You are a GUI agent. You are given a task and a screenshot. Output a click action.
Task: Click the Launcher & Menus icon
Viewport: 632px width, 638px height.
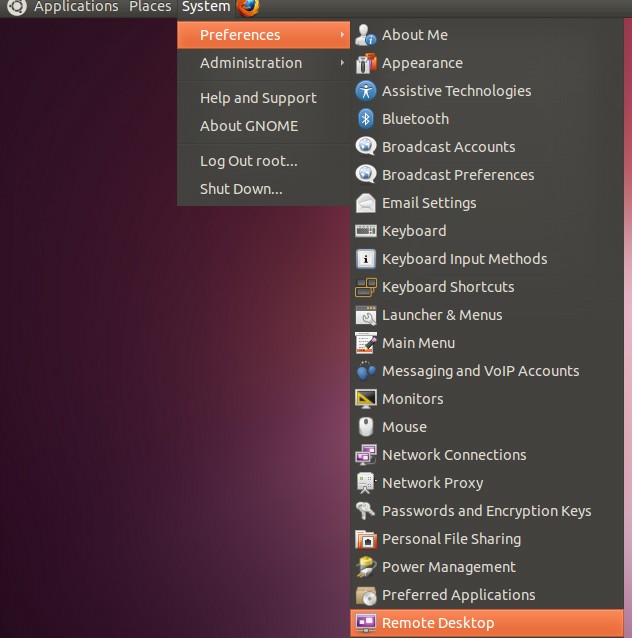365,315
